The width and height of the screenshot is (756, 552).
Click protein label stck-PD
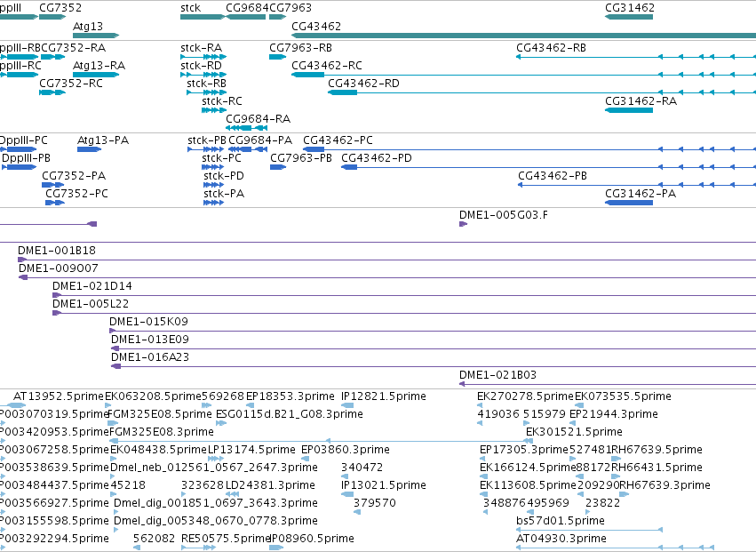tap(224, 176)
